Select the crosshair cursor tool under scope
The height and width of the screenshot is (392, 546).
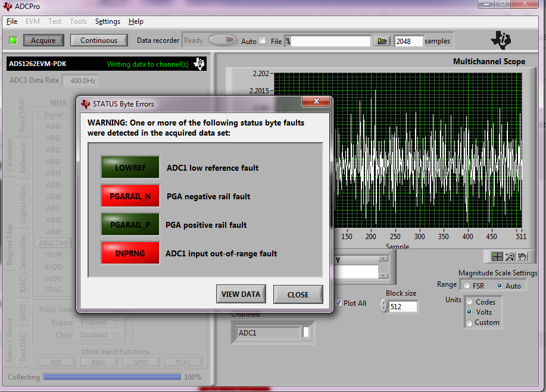(x=497, y=257)
